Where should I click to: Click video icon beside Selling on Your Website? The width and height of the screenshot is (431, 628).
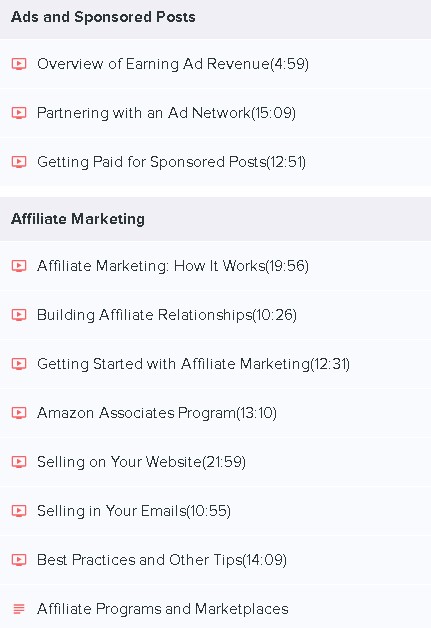[x=19, y=462]
